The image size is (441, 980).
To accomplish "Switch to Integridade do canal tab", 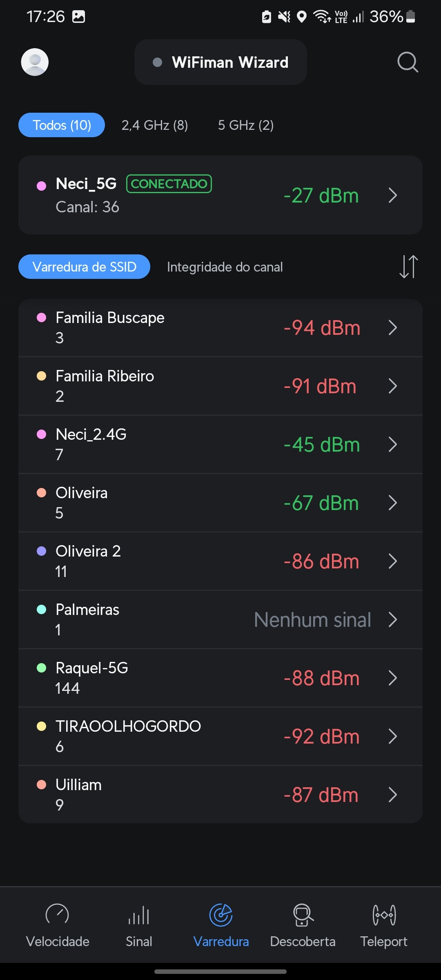I will tap(225, 267).
